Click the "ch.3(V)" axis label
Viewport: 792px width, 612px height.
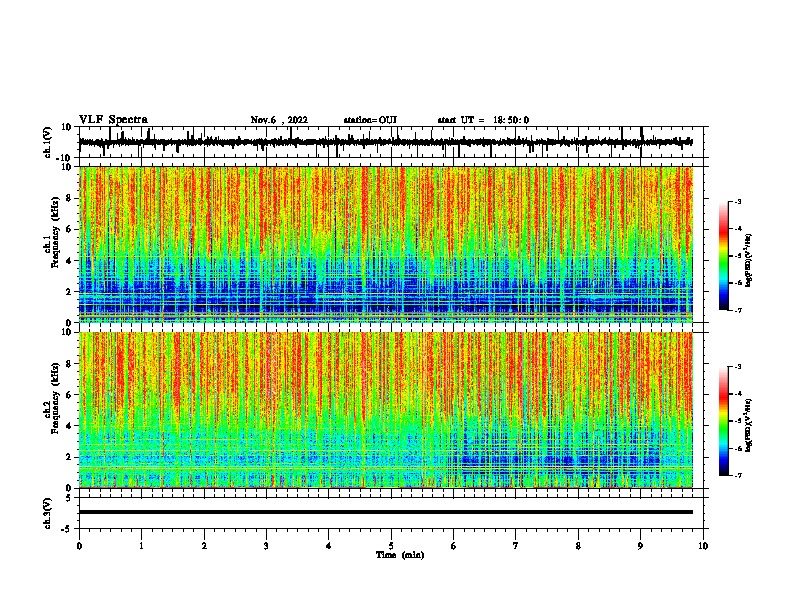tap(48, 514)
